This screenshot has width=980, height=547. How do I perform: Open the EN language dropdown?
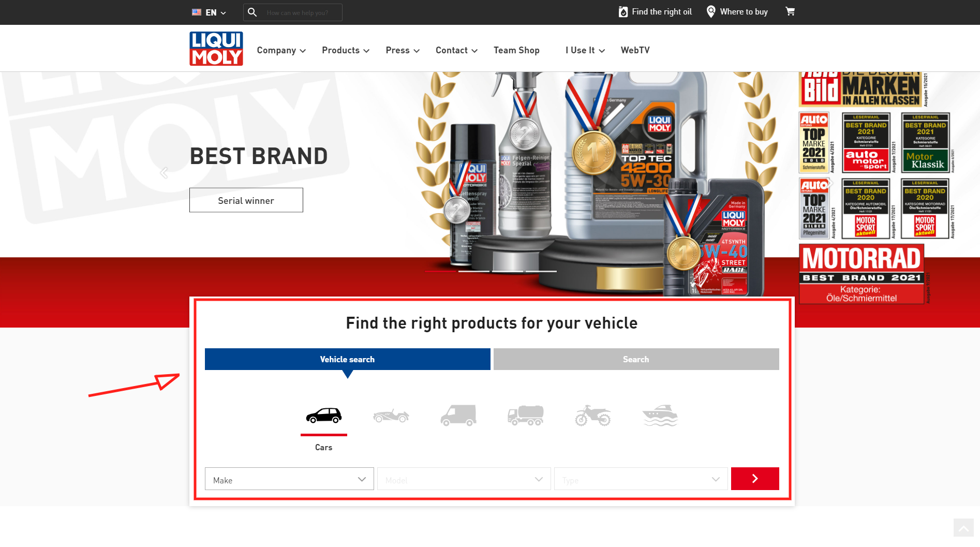point(216,12)
